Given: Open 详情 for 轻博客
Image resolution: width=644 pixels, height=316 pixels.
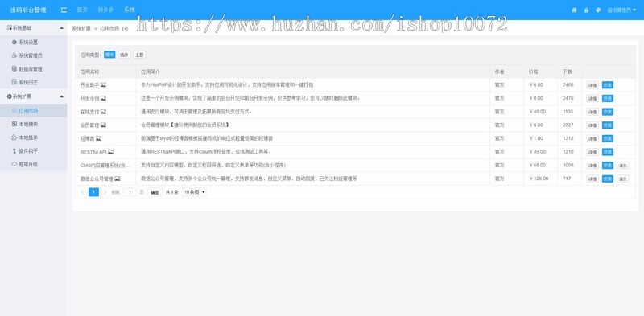Looking at the screenshot, I should [592, 139].
